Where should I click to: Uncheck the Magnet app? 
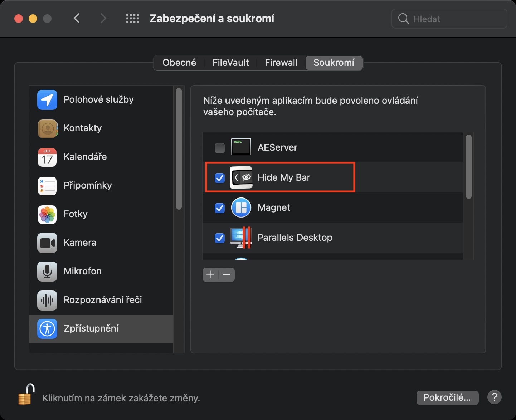tap(219, 208)
